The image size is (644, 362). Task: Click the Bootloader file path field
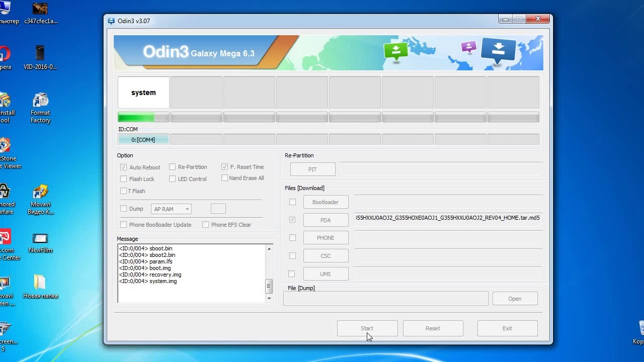pyautogui.click(x=448, y=202)
